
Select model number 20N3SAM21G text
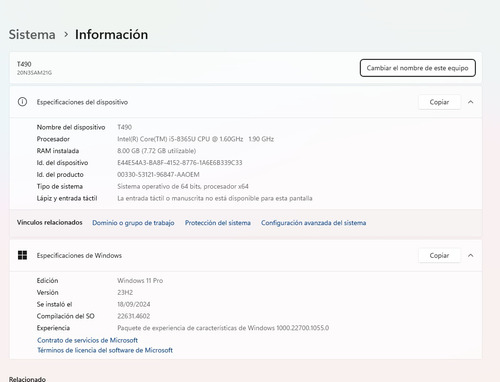click(x=34, y=73)
